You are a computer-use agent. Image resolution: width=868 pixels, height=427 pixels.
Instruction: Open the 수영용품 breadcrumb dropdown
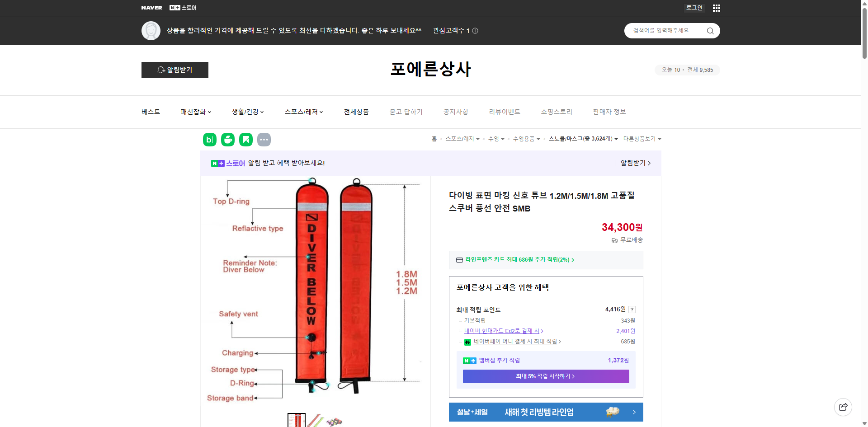(x=527, y=139)
